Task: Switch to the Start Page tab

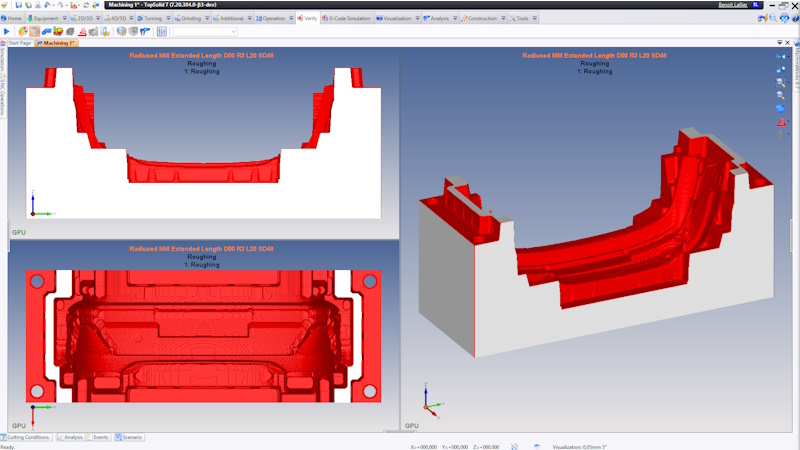Action: (19, 43)
